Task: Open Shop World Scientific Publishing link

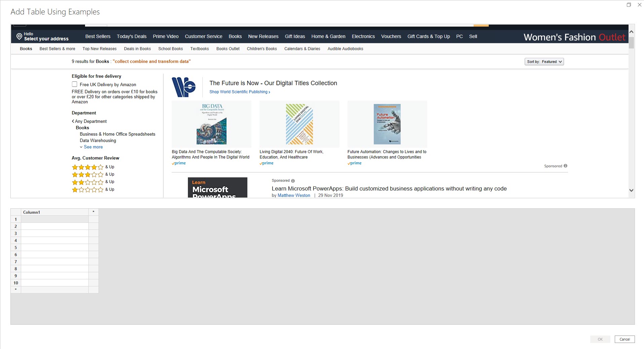Action: (240, 92)
